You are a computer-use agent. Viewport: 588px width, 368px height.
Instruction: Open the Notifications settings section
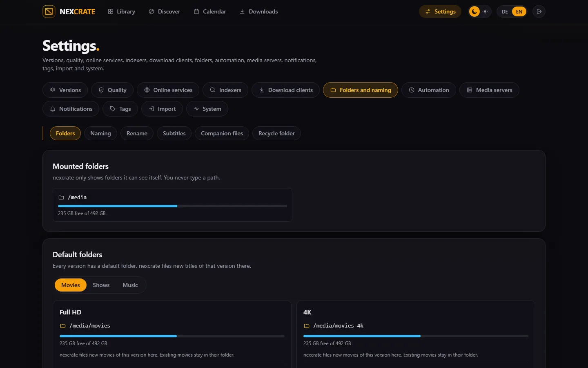pyautogui.click(x=71, y=109)
